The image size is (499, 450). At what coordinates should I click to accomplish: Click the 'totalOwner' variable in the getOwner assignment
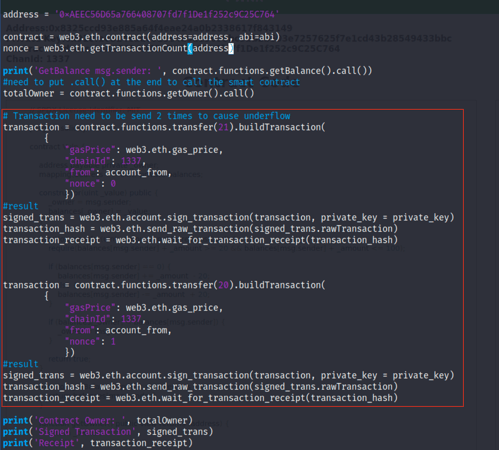point(28,93)
